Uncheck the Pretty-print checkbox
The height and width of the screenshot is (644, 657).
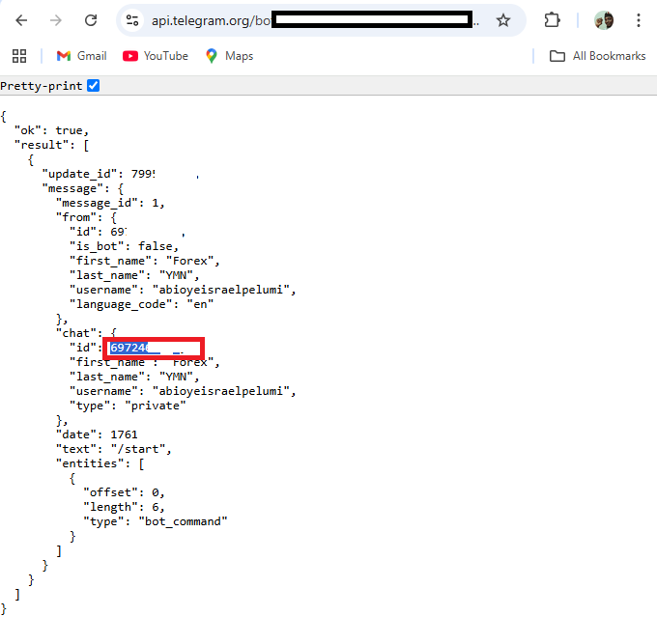(x=93, y=85)
